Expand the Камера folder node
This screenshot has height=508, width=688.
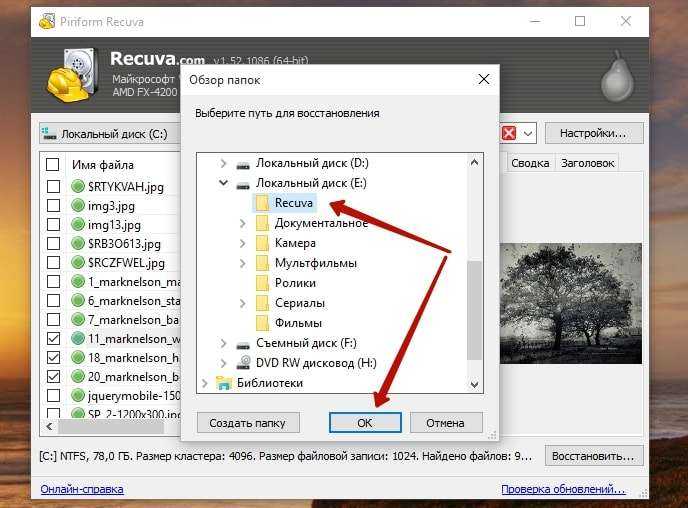click(243, 243)
